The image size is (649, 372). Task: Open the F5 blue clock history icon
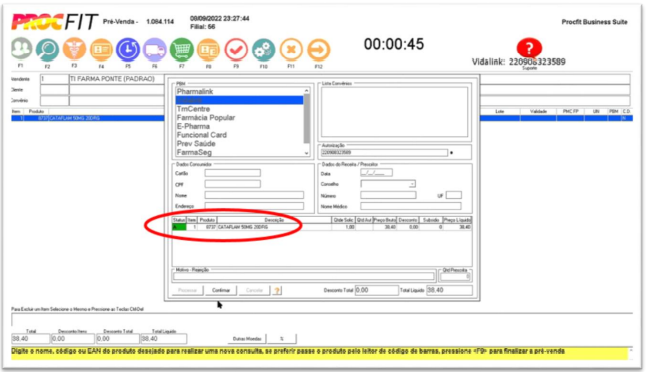tap(128, 50)
